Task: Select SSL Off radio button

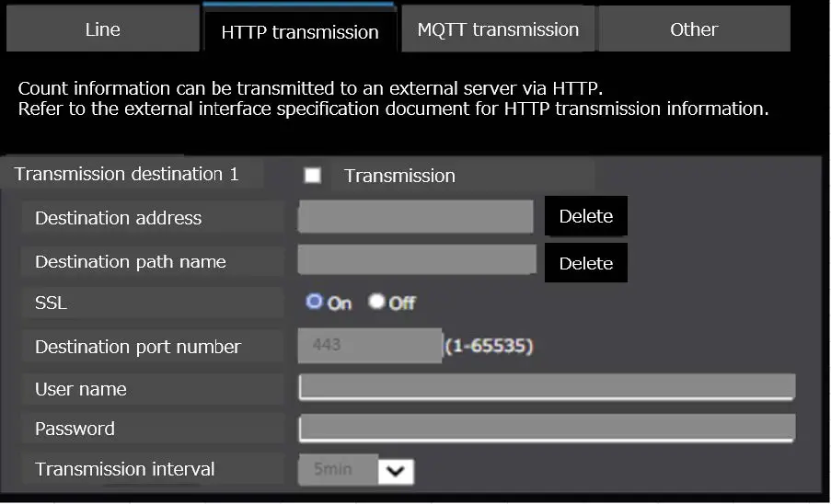Action: point(376,302)
